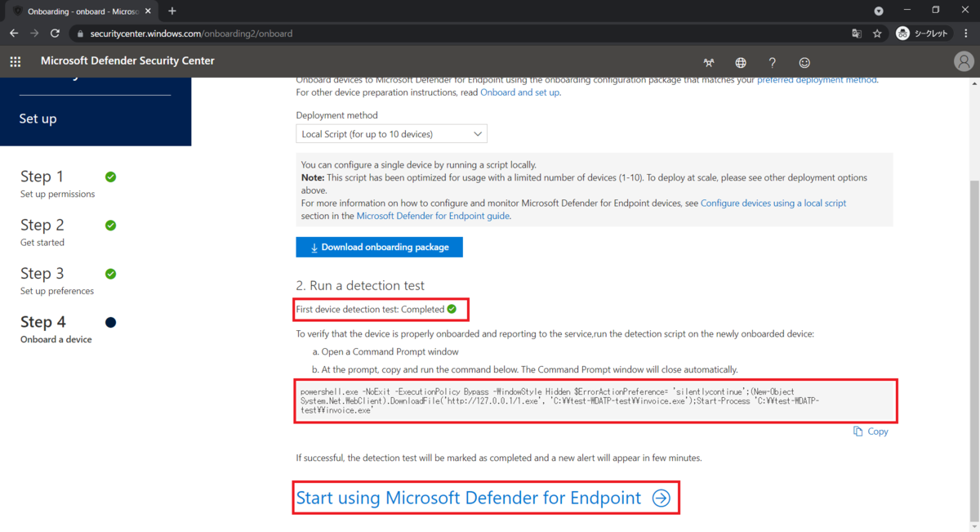Select Step 2 Get started

(x=42, y=231)
